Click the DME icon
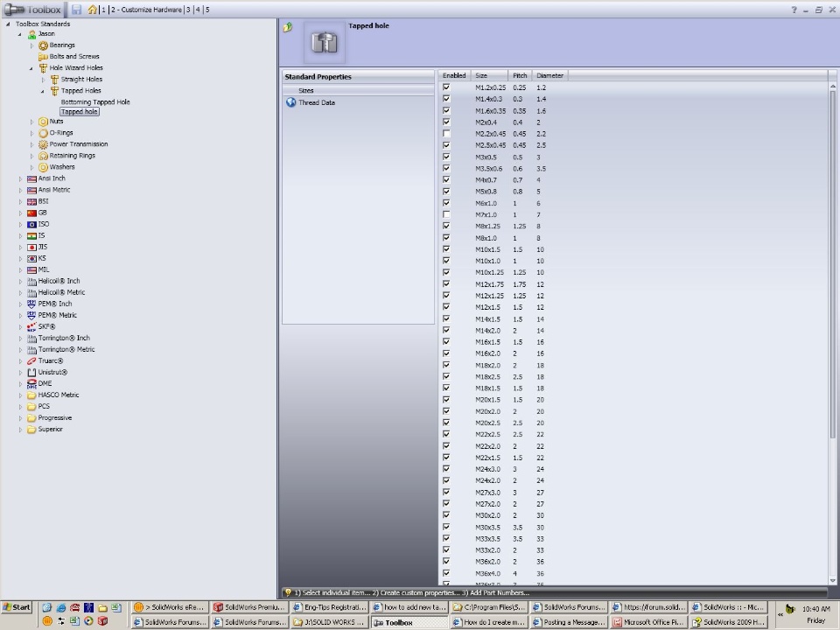Viewport: 840px width, 630px height. click(x=31, y=384)
